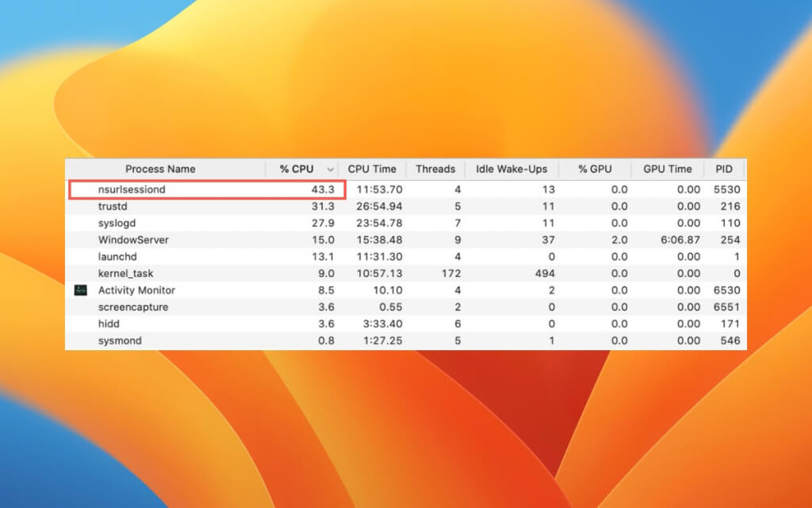
Task: Select the launchd process row
Action: [405, 256]
